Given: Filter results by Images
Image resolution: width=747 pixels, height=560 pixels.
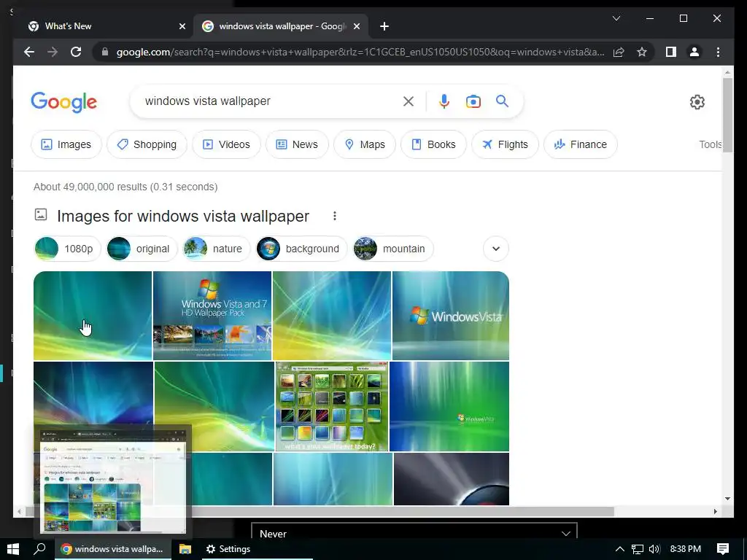Looking at the screenshot, I should point(66,144).
